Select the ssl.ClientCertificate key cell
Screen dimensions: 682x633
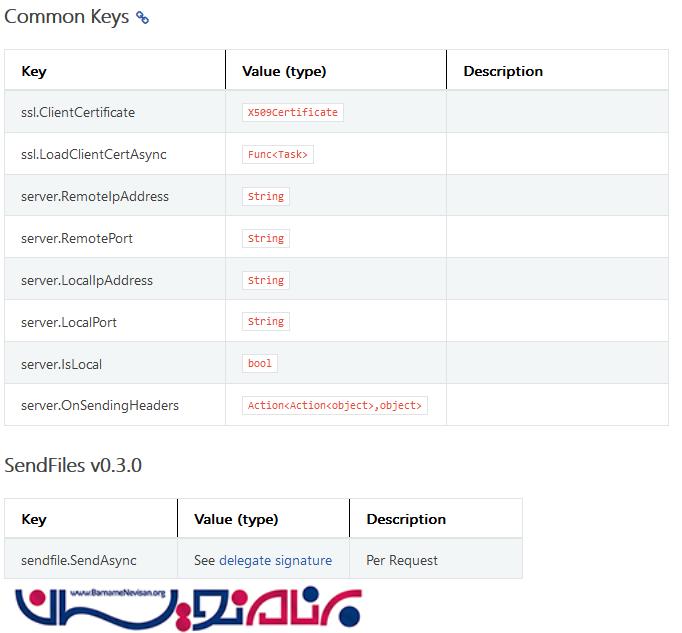click(78, 113)
